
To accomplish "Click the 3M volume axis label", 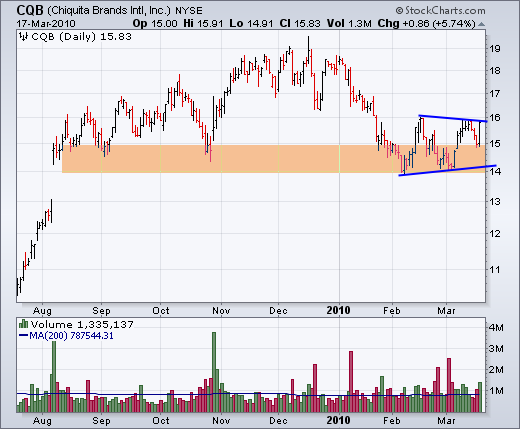I will tap(496, 349).
